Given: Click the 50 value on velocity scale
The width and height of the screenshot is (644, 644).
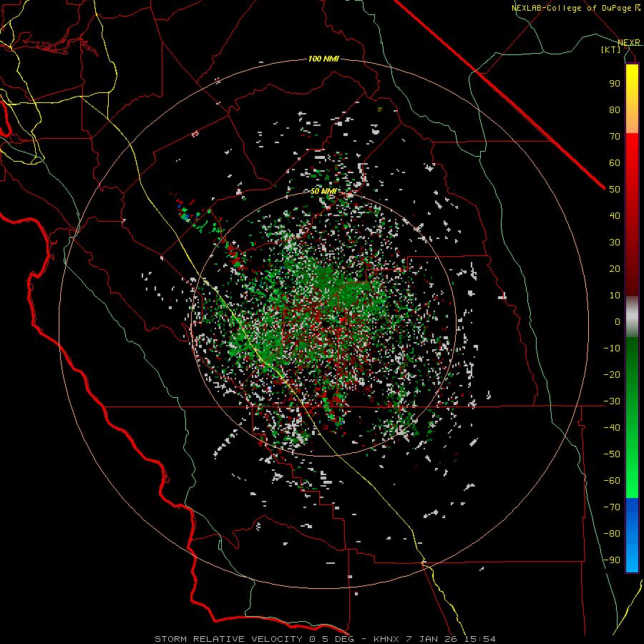Looking at the screenshot, I should [615, 190].
